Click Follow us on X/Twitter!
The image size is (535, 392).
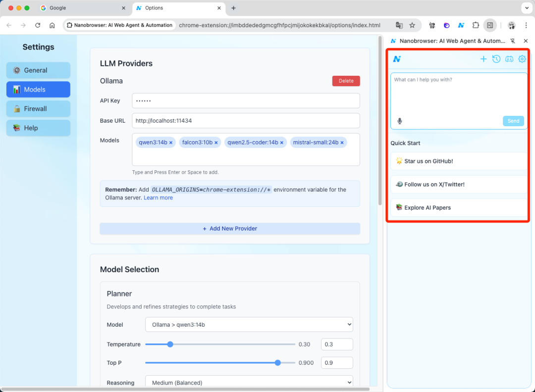pos(459,185)
